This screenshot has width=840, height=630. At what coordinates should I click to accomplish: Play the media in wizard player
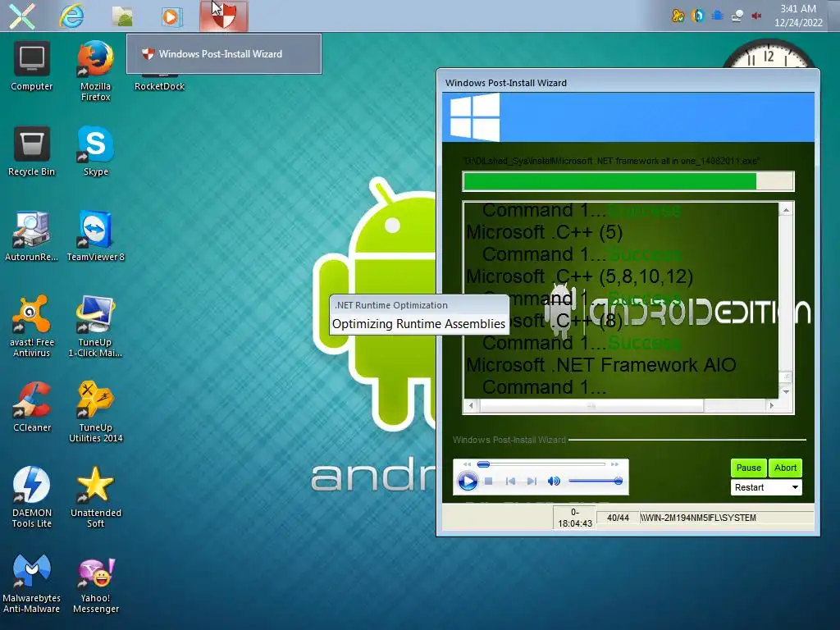coord(467,481)
